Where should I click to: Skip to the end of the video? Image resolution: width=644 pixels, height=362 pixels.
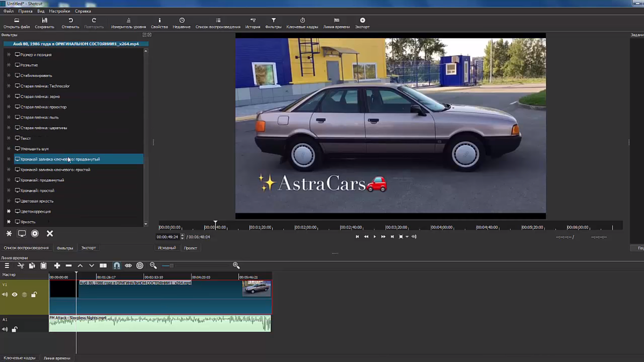click(x=392, y=237)
